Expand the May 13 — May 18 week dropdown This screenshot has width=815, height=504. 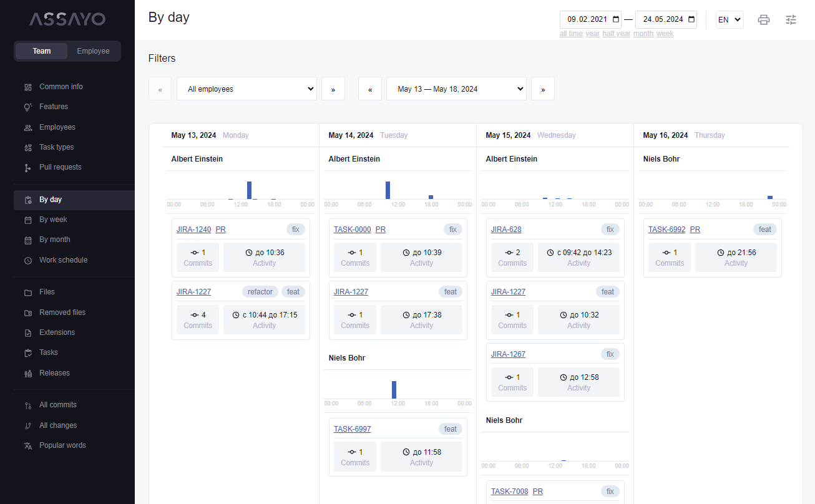[x=456, y=89]
